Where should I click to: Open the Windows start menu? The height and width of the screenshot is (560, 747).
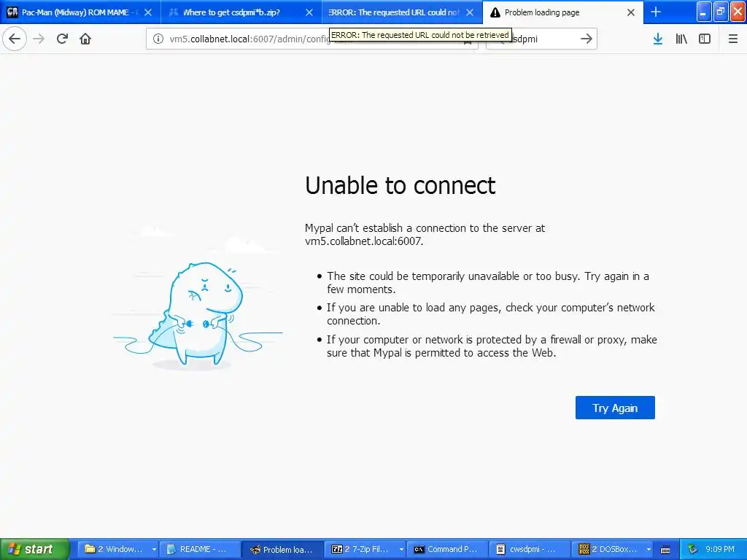(x=34, y=549)
